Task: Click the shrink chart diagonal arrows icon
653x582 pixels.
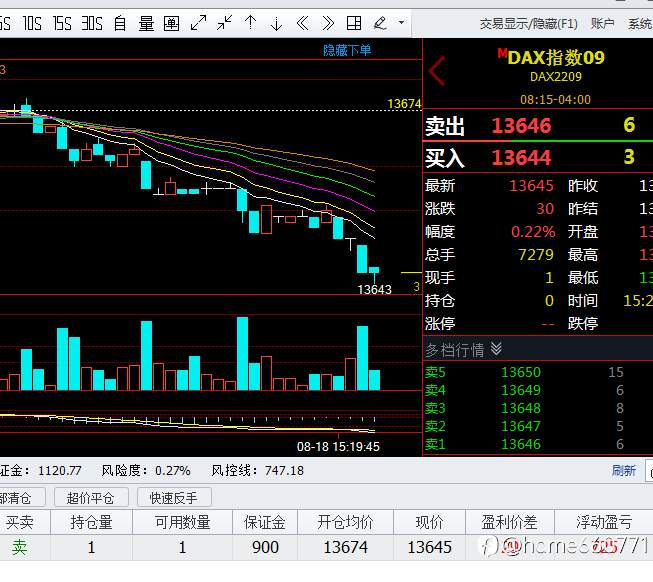Action: (x=224, y=23)
